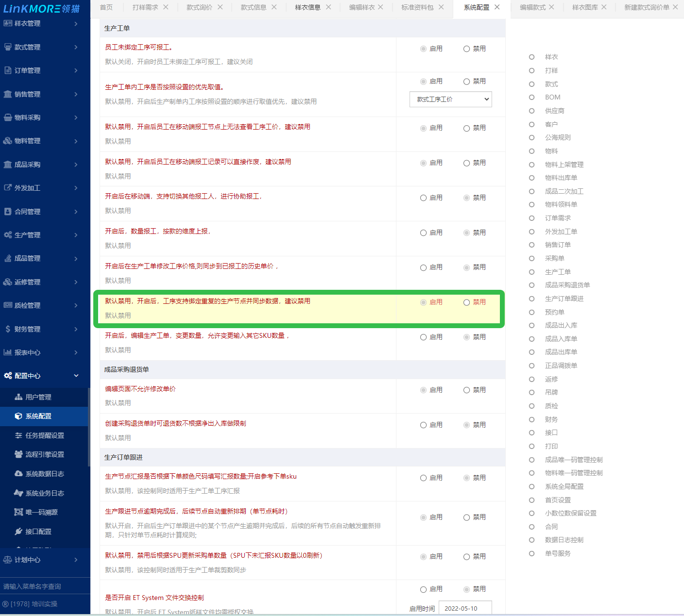Screen dimensions: 684x616
Task: Jump to 生产工单 in the anchor list
Action: (557, 272)
